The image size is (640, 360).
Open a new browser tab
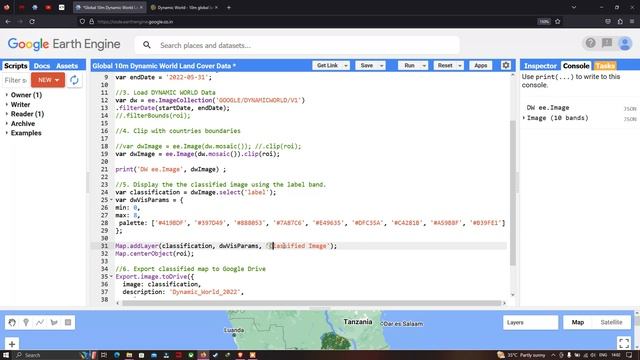(229, 7)
